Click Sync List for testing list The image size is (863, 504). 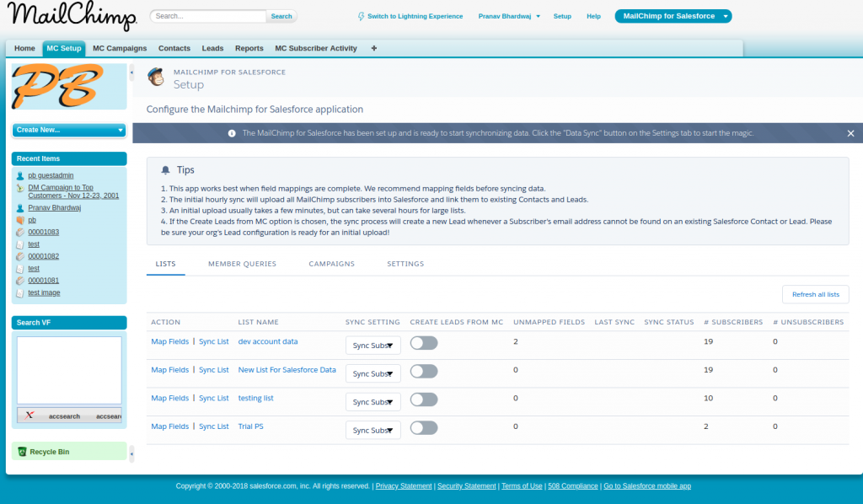213,399
